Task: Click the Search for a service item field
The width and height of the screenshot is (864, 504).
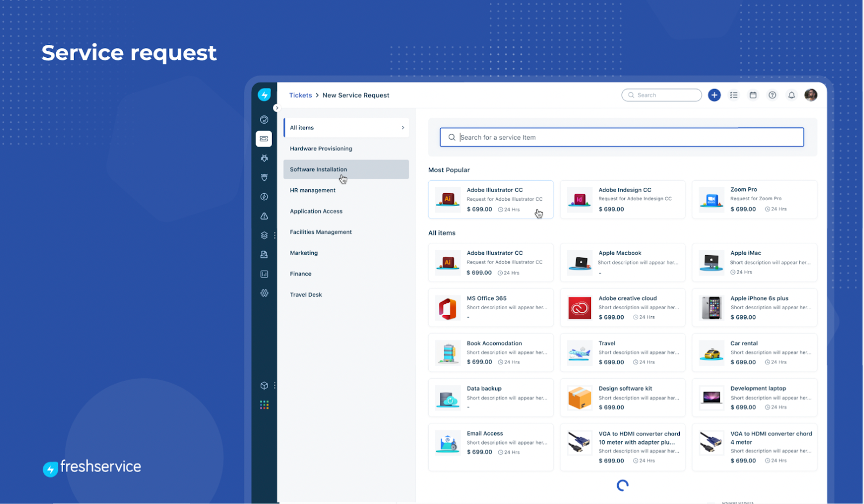Action: click(622, 137)
